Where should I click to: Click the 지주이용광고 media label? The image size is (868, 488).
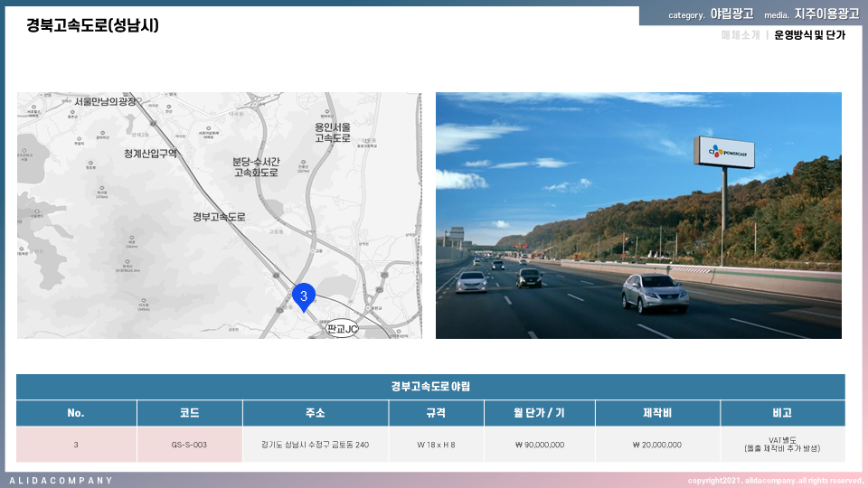[826, 14]
